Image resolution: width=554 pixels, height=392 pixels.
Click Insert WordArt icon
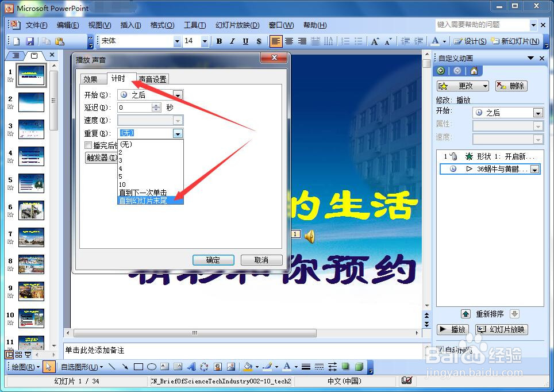pyautogui.click(x=191, y=367)
